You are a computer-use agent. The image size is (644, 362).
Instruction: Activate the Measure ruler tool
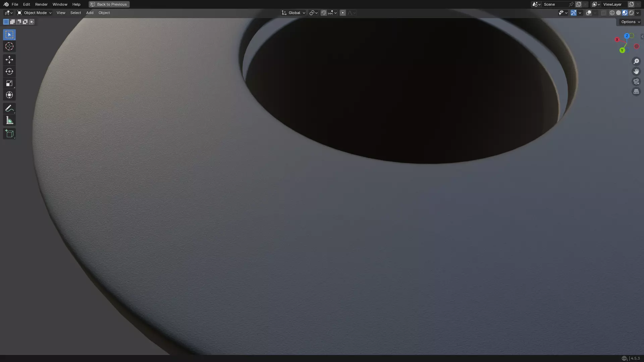click(9, 121)
